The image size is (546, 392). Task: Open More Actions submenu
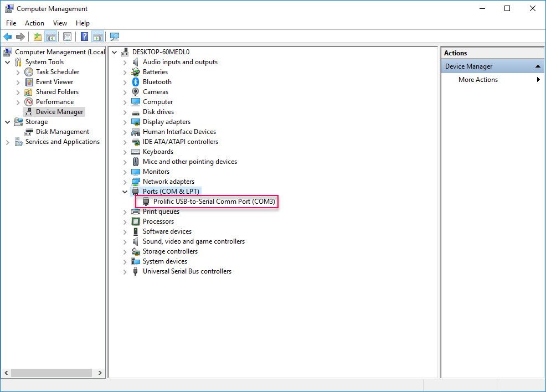click(492, 80)
